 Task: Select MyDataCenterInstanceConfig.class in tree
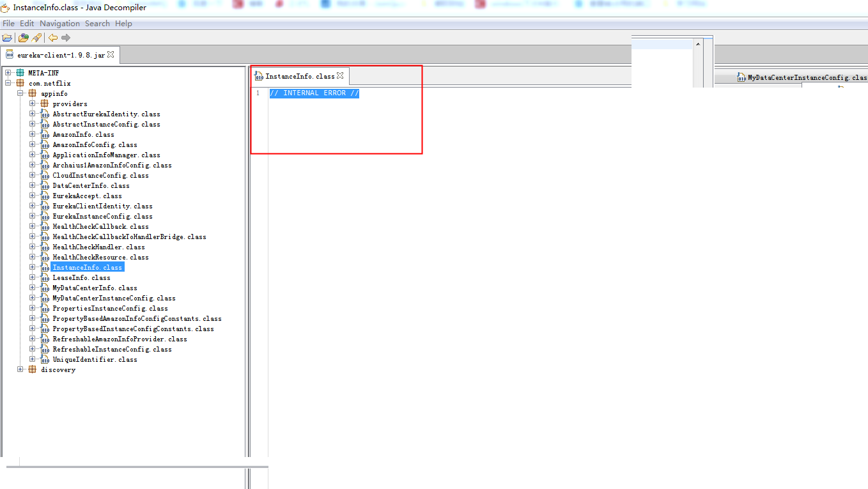(114, 298)
